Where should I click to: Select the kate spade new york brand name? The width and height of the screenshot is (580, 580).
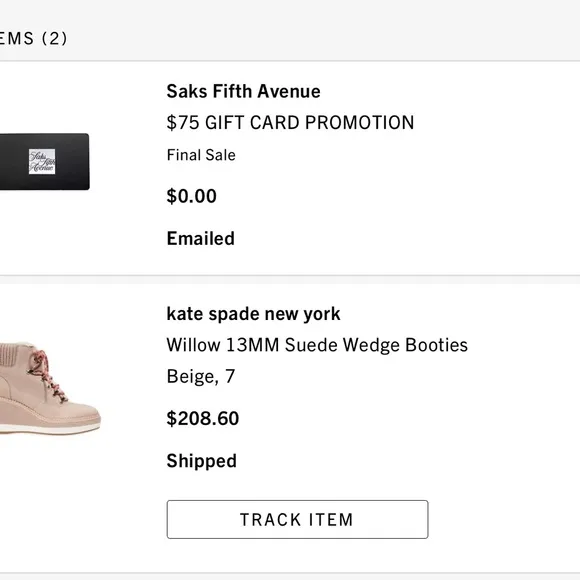point(253,314)
